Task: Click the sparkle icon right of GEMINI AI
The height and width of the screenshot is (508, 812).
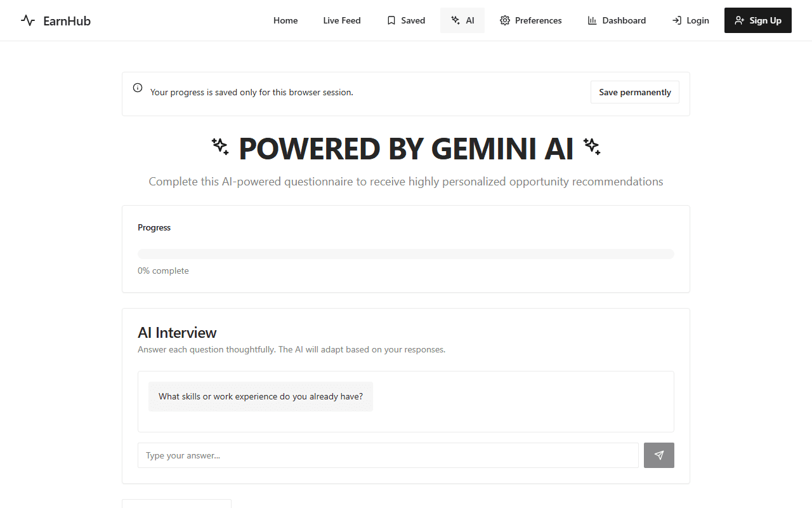Action: point(592,147)
